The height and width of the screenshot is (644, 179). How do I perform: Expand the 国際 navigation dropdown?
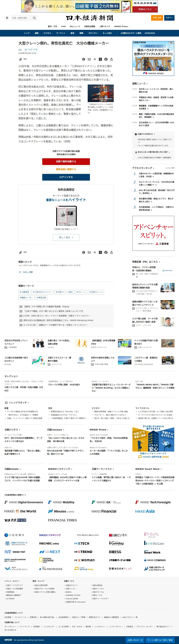pos(82,33)
